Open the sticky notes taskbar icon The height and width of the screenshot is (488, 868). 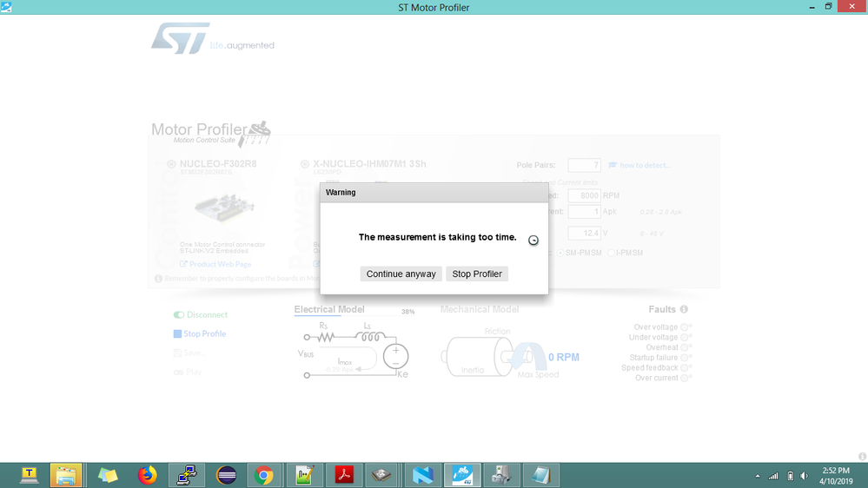(108, 475)
